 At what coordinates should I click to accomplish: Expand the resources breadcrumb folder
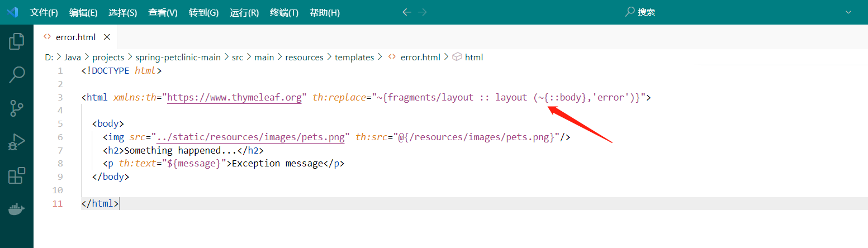tap(304, 57)
